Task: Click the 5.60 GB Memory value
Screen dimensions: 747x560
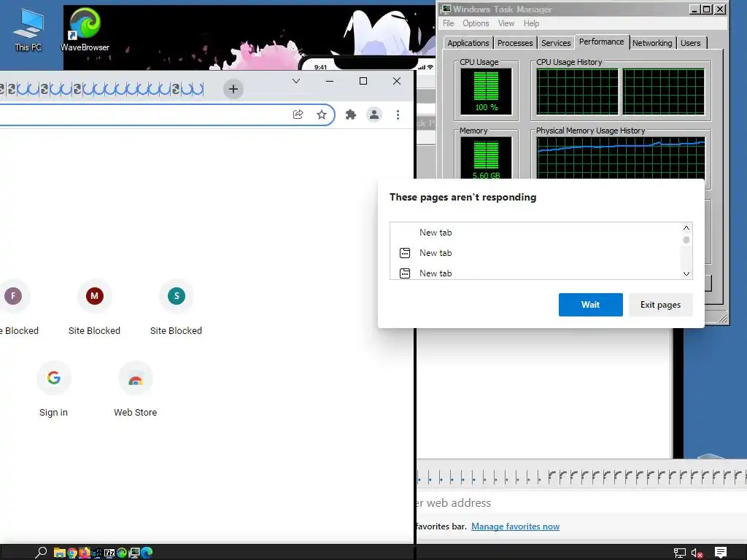Action: coord(487,175)
